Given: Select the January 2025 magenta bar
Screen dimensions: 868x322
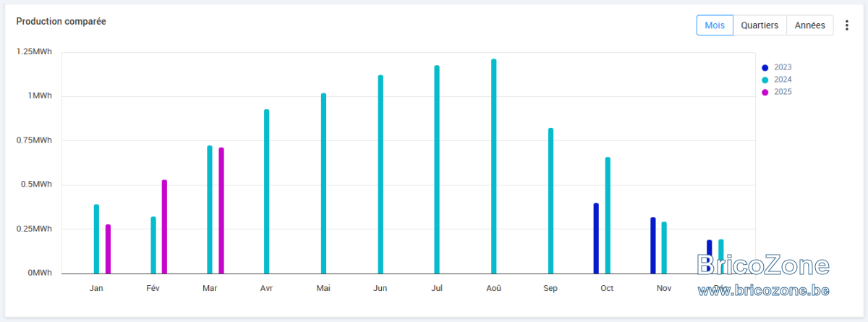Looking at the screenshot, I should pyautogui.click(x=109, y=249).
